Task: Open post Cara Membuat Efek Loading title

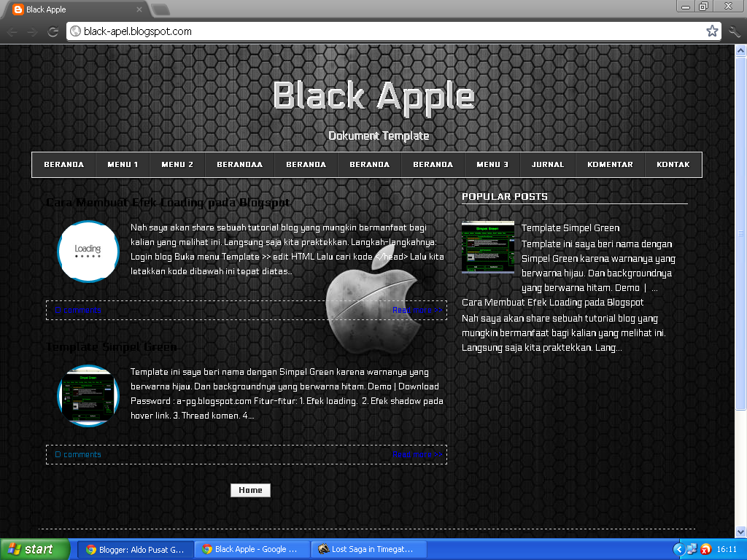Action: [168, 203]
